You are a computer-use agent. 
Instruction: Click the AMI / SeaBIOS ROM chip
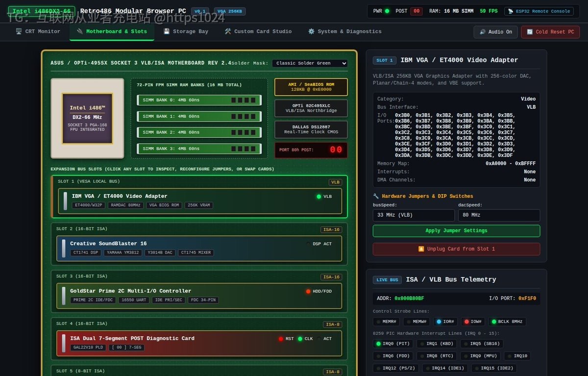(311, 87)
